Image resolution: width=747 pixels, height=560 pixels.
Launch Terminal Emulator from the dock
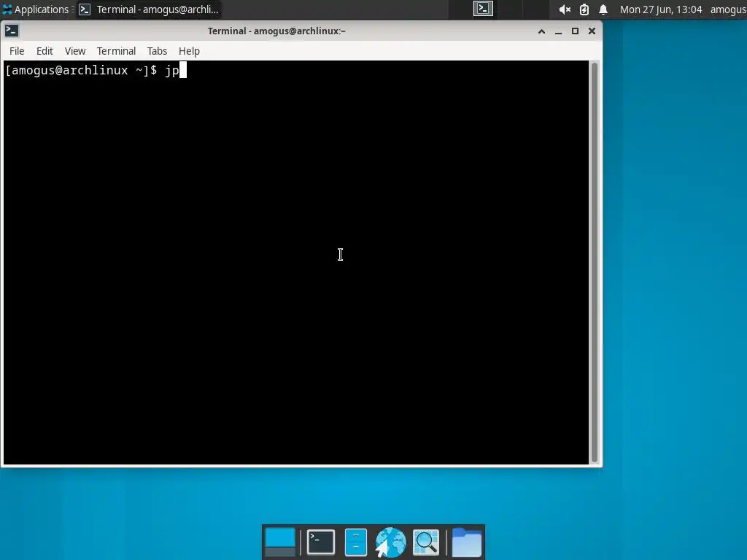(x=321, y=542)
